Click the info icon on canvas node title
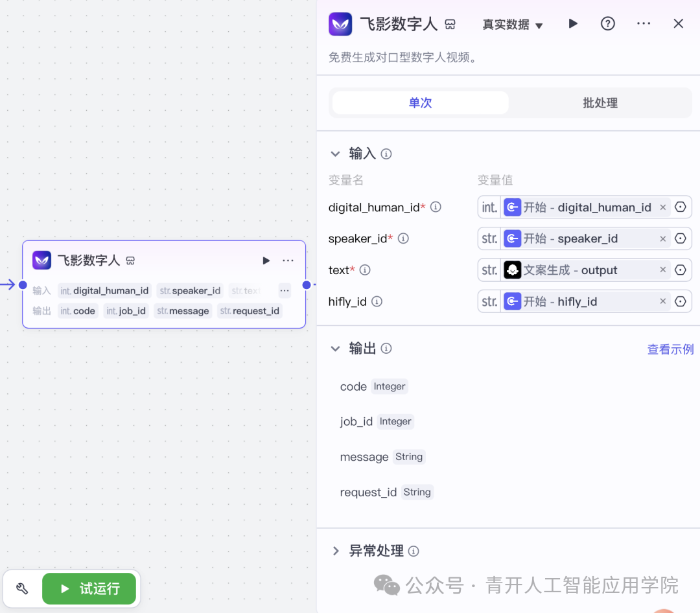Screen dimensions: 700x613 point(130,260)
